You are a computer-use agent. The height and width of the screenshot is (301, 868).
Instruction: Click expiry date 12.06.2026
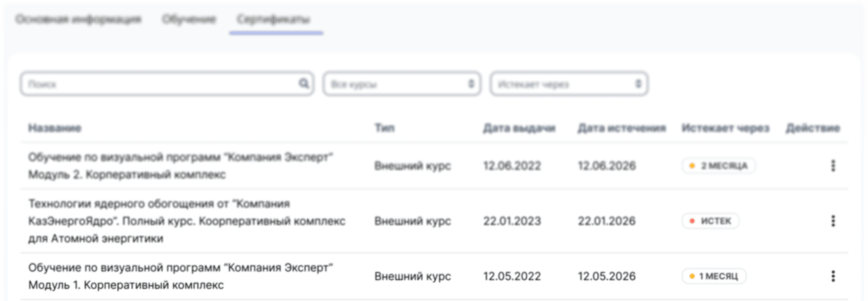607,166
